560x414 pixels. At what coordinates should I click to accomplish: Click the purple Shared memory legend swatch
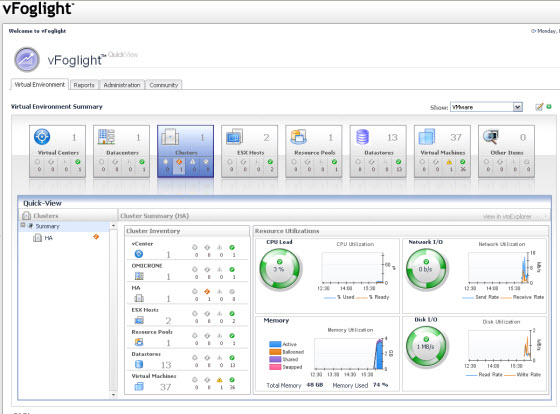click(275, 359)
